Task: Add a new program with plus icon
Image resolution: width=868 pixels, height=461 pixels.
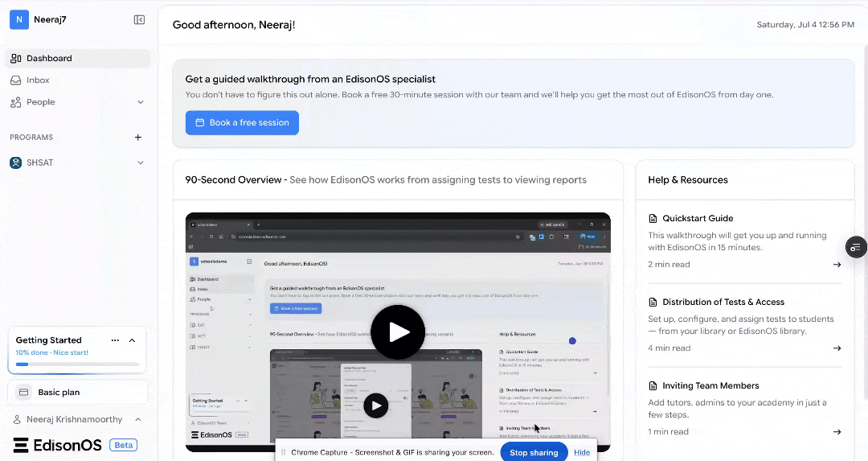Action: (138, 138)
